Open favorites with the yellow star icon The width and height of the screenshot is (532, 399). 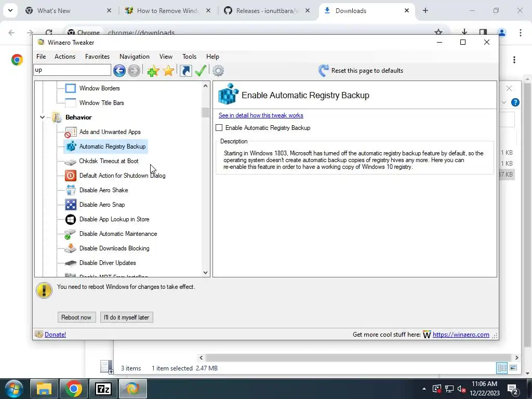tap(168, 71)
